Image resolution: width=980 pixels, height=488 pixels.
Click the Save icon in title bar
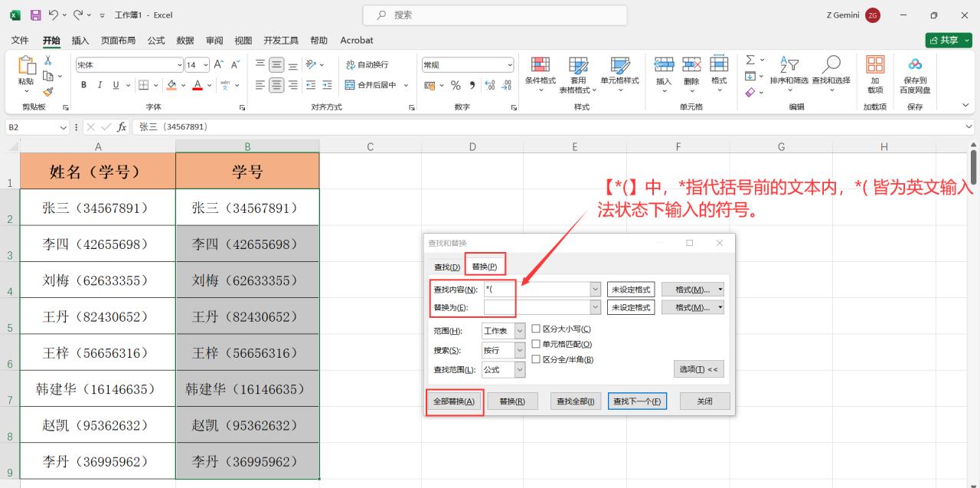point(35,15)
